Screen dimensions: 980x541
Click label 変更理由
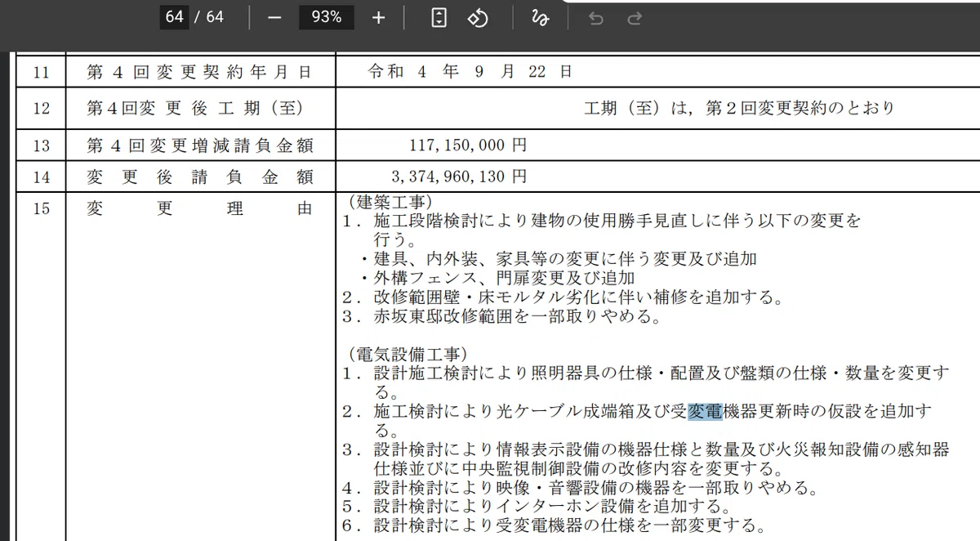[x=199, y=208]
